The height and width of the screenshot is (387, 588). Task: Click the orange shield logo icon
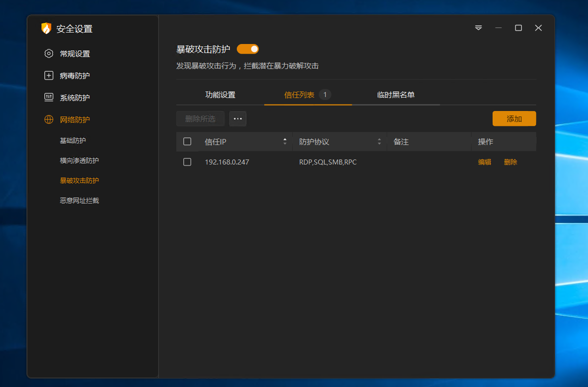click(x=46, y=28)
